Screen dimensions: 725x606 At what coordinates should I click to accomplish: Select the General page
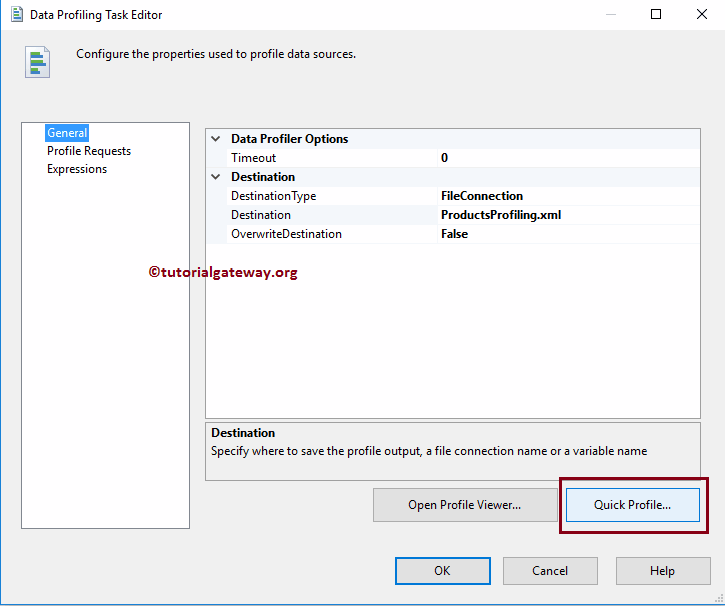[67, 133]
